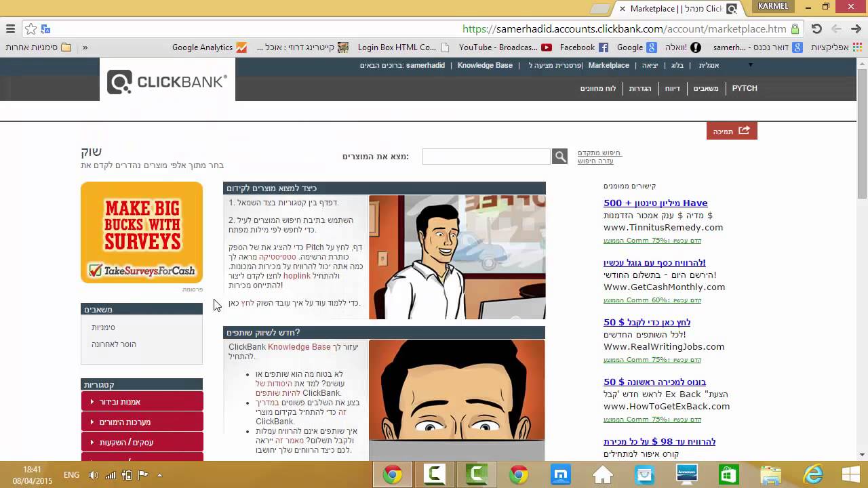The height and width of the screenshot is (488, 868).
Task: Click the magnifier search button
Action: (x=560, y=157)
